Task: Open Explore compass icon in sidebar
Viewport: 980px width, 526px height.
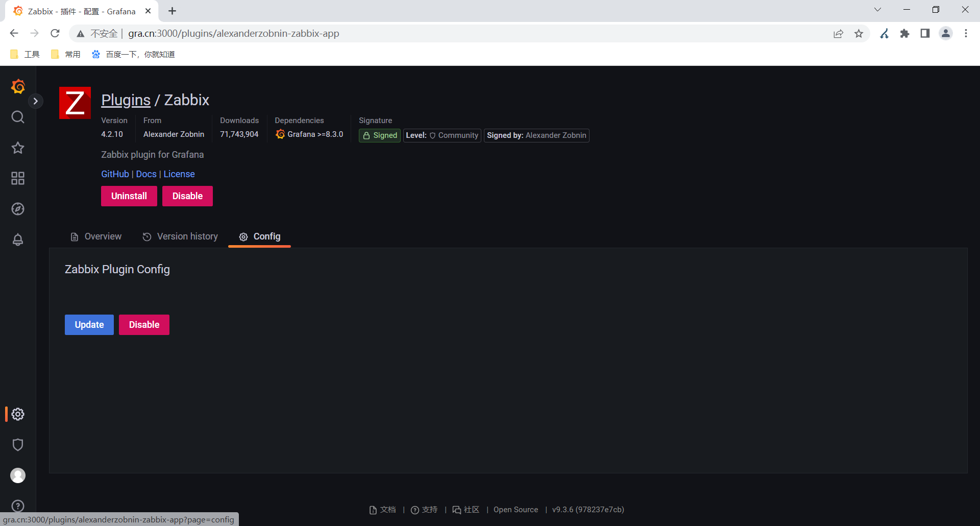Action: click(x=18, y=209)
